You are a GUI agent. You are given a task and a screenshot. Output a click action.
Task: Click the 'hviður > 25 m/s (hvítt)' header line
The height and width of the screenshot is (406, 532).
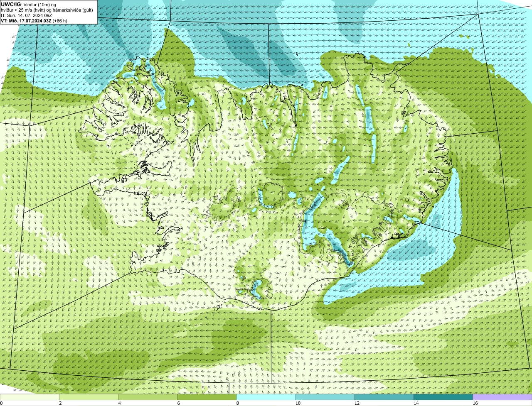47,10
